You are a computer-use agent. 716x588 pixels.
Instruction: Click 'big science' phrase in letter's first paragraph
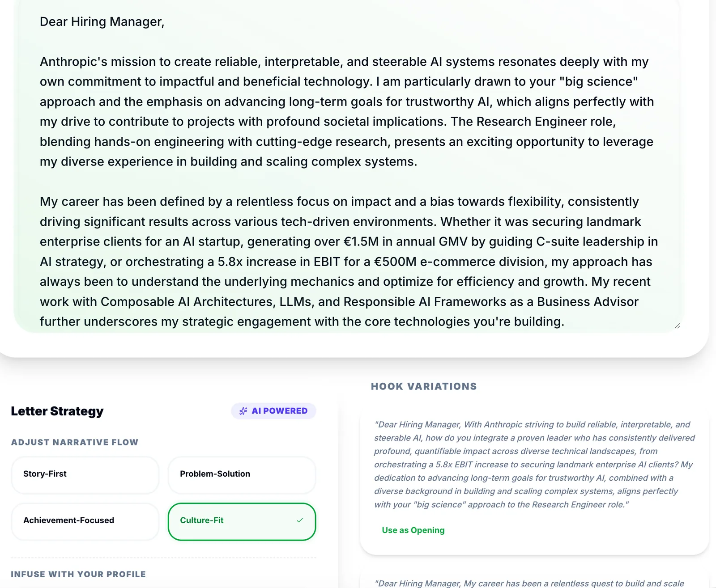598,81
